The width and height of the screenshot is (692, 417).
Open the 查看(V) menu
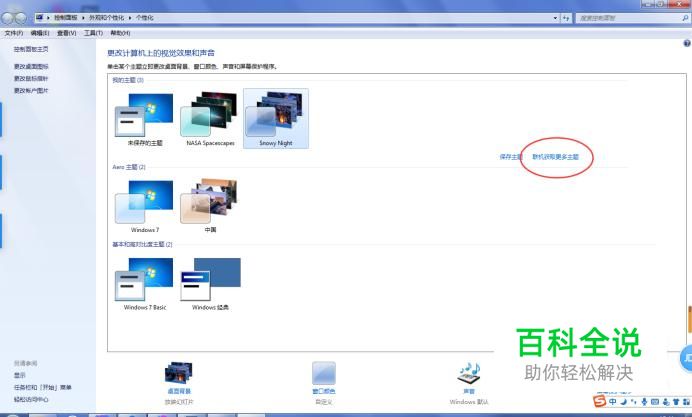tap(66, 33)
